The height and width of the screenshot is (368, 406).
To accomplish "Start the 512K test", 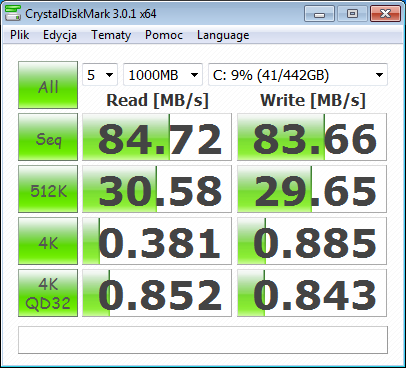I will click(x=48, y=189).
